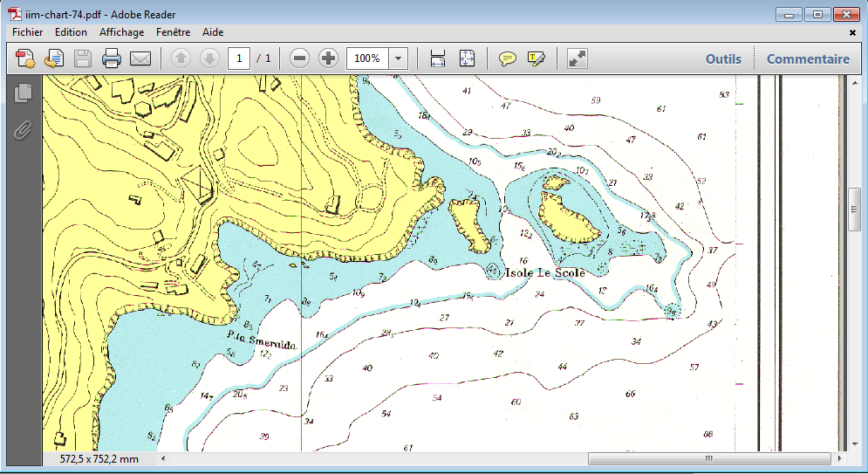Click the zoom out minus button
The height and width of the screenshot is (474, 868).
pos(299,58)
